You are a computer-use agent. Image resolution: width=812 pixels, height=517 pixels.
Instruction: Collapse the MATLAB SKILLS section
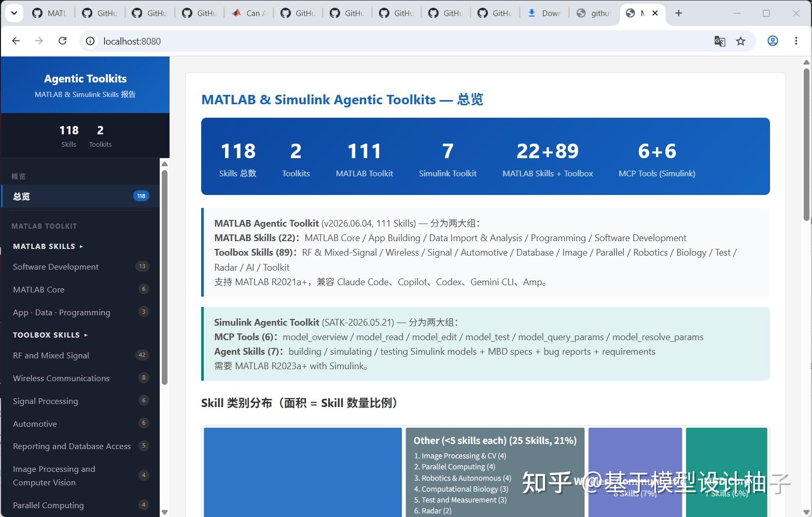[x=48, y=246]
